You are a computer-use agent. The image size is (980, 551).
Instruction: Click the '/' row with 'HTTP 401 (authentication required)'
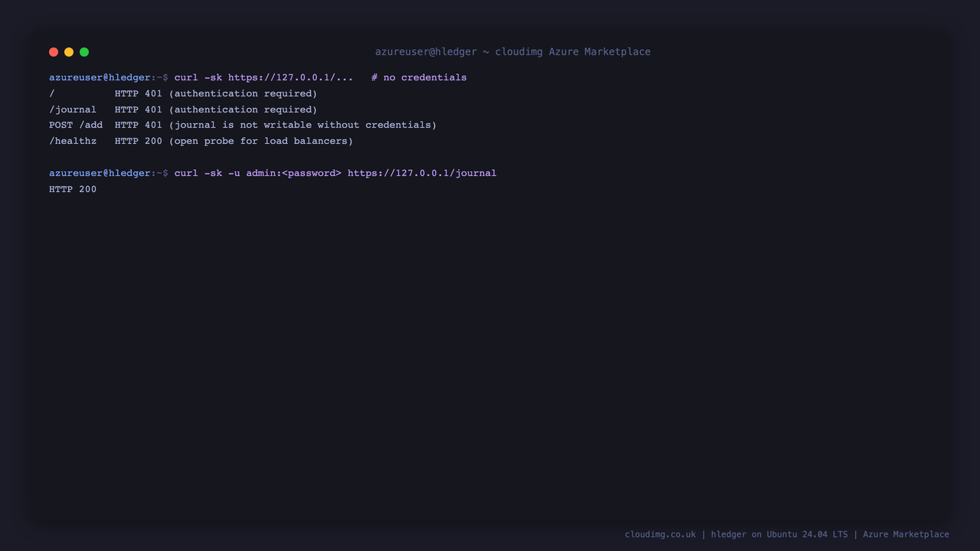tap(183, 93)
